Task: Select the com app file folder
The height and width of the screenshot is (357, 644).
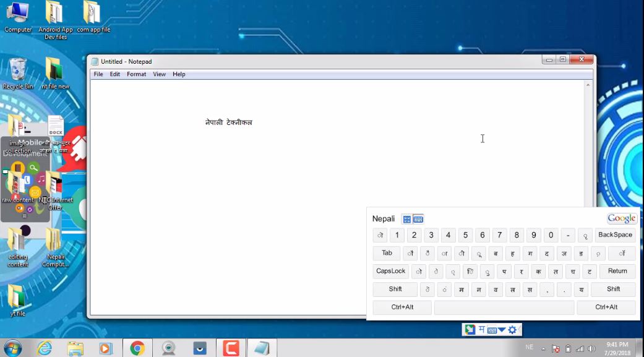Action: point(93,17)
